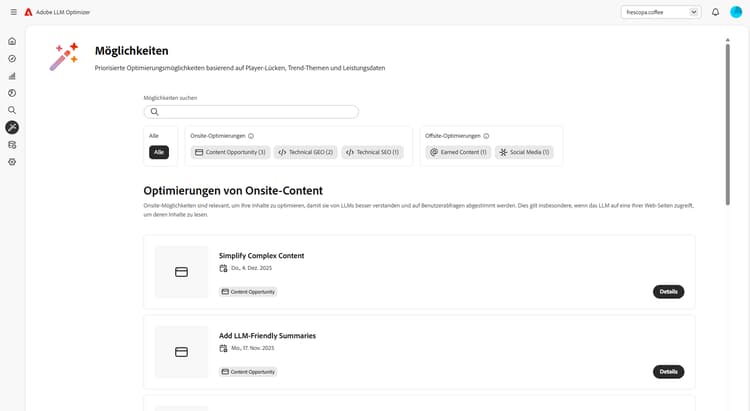
Task: Filter by Earned Content (1)
Action: 458,152
